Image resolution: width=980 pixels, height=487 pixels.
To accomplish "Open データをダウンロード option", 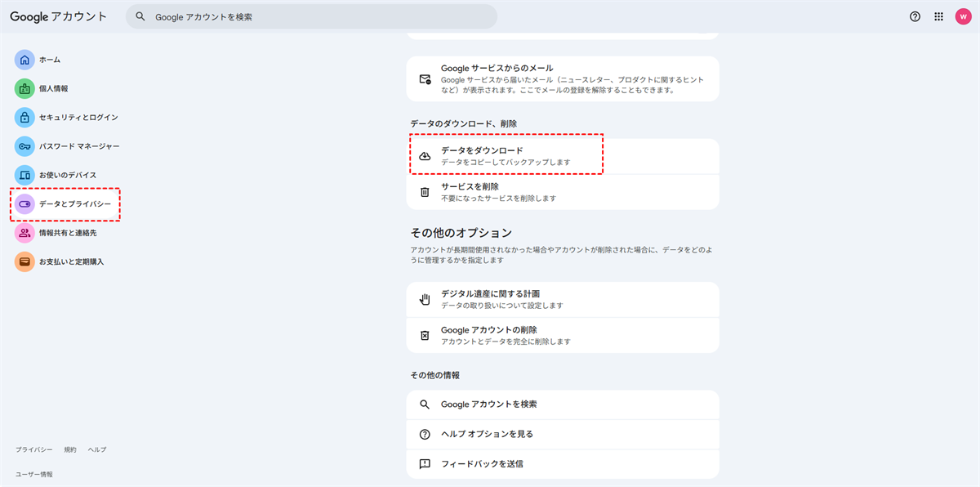I will pos(563,156).
